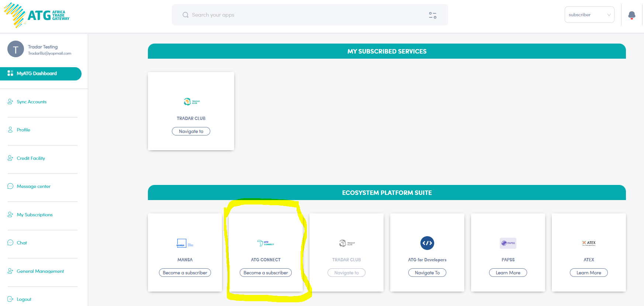Open Message center
Screen dimensions: 644x306
[x=34, y=186]
